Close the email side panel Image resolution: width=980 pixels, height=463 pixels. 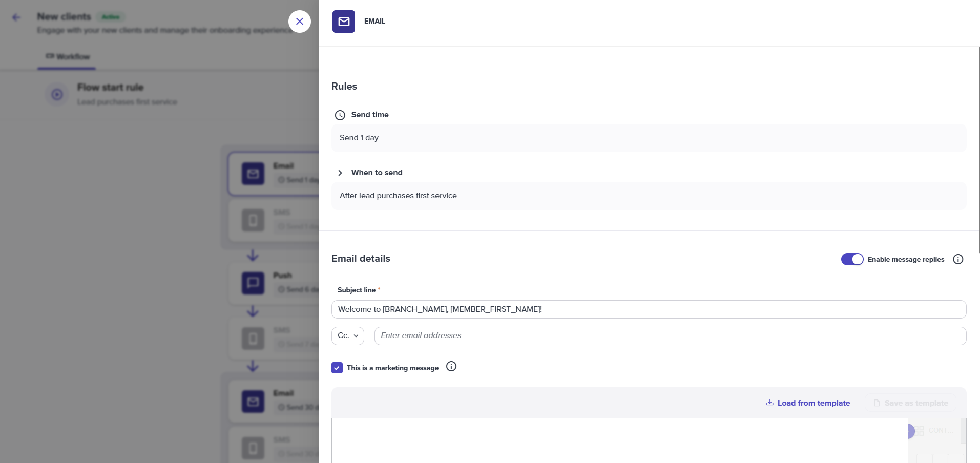[x=300, y=22]
